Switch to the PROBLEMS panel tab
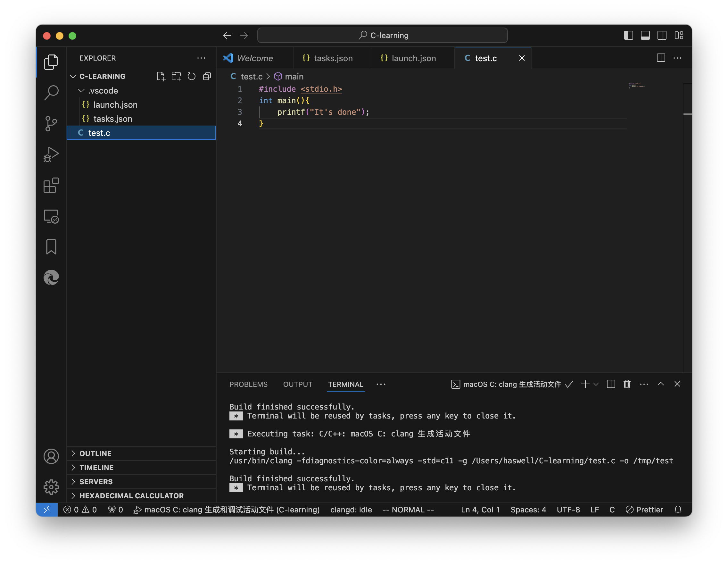Viewport: 728px width, 564px height. (248, 384)
